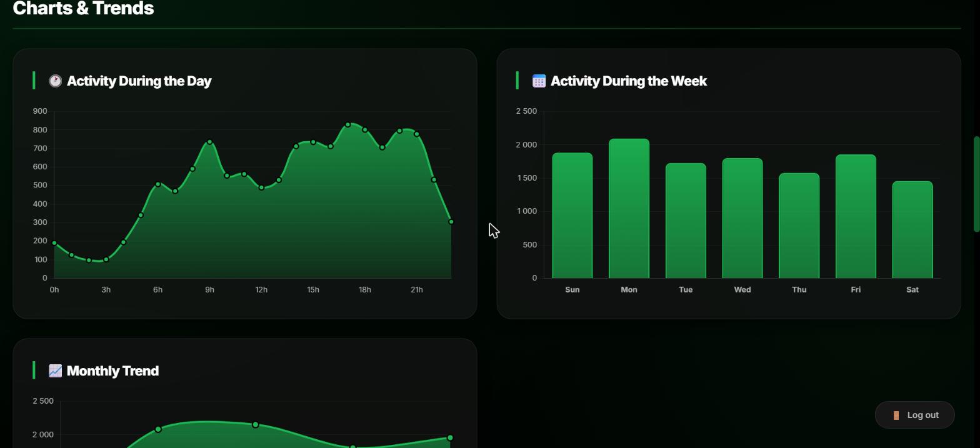Screen dimensions: 980x448
Task: Click the Activity During the Week title
Action: 629,81
